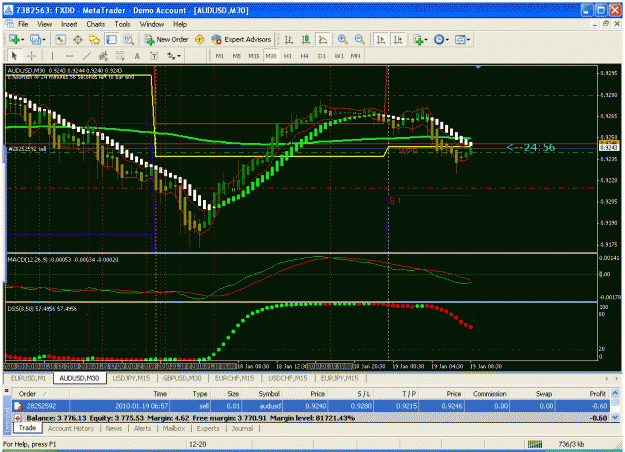The image size is (625, 452).
Task: Open the Charts menu
Action: pyautogui.click(x=96, y=24)
